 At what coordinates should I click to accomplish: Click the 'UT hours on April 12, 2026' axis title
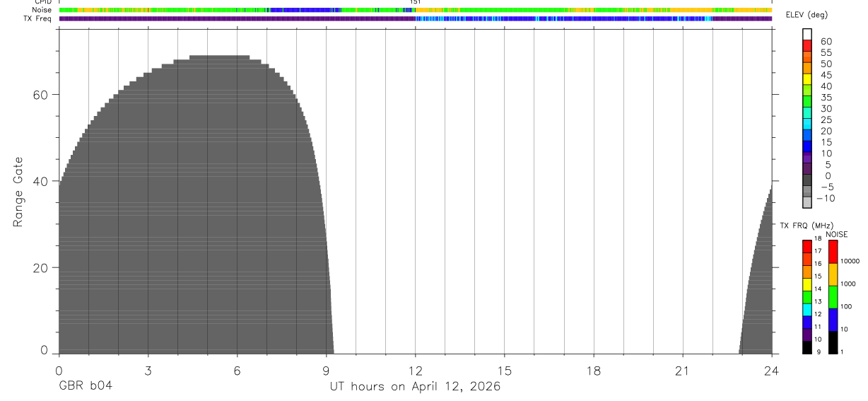point(415,387)
